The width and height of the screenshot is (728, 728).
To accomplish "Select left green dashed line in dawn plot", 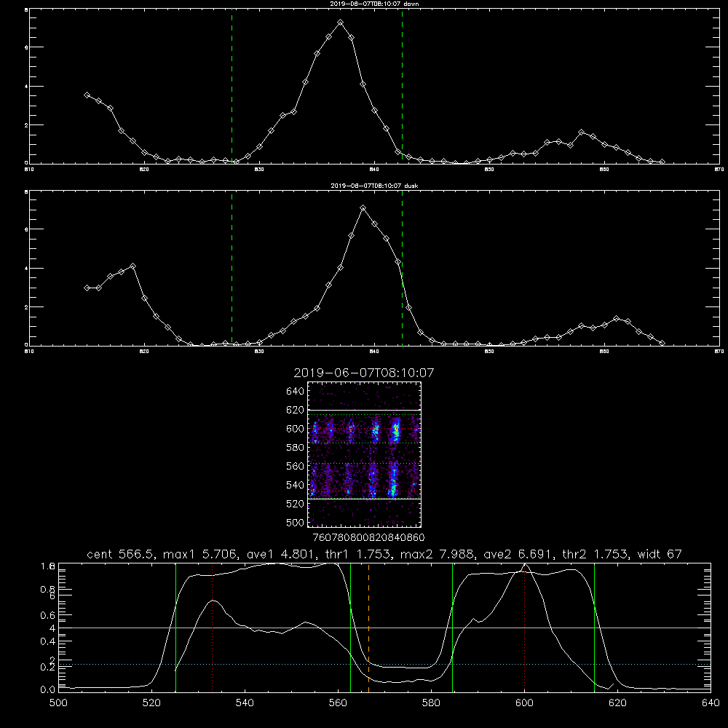I will [x=232, y=87].
